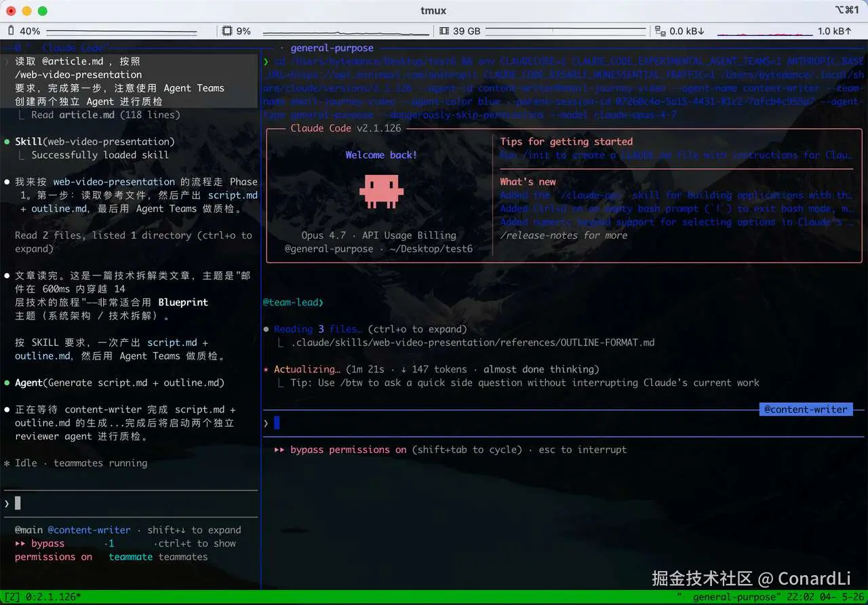The image size is (868, 605).
Task: Click the double-arrow icon before 'bypass permissions on (shift+tab to cycle)'
Action: click(x=279, y=450)
